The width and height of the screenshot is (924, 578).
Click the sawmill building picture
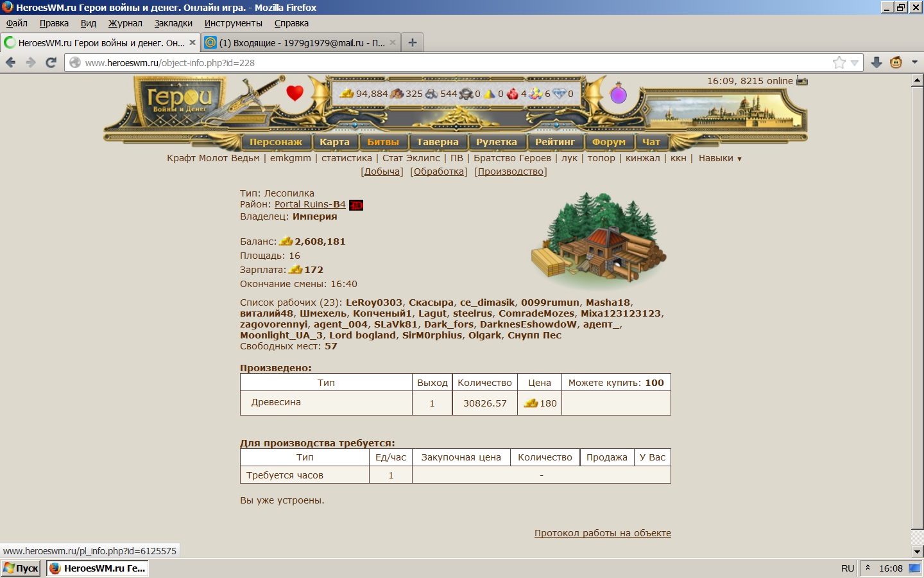pyautogui.click(x=598, y=240)
